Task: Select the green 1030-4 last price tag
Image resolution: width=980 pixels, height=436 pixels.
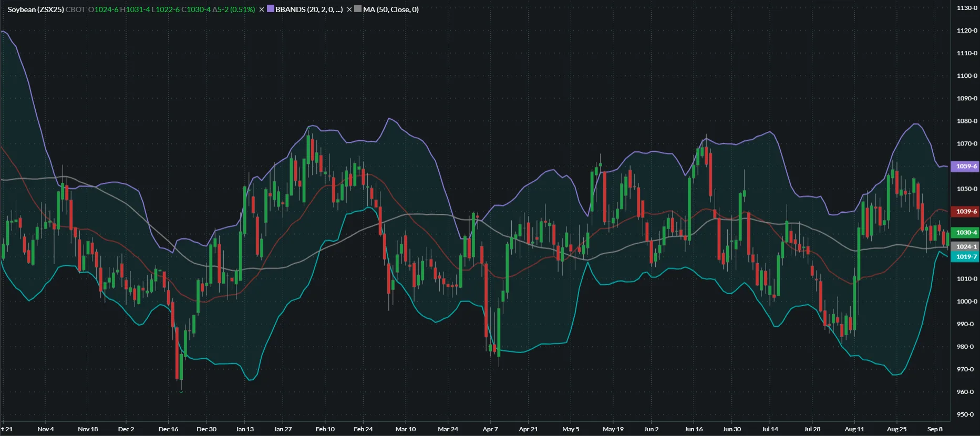Action: tap(966, 233)
